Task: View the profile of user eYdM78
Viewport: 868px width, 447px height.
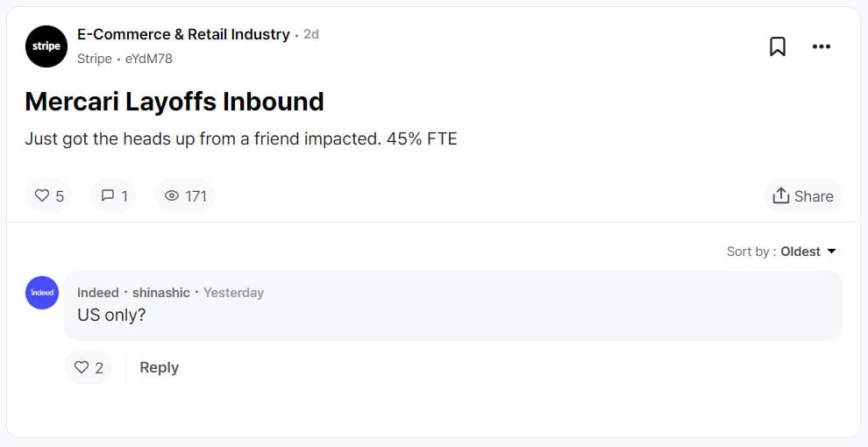Action: (149, 59)
